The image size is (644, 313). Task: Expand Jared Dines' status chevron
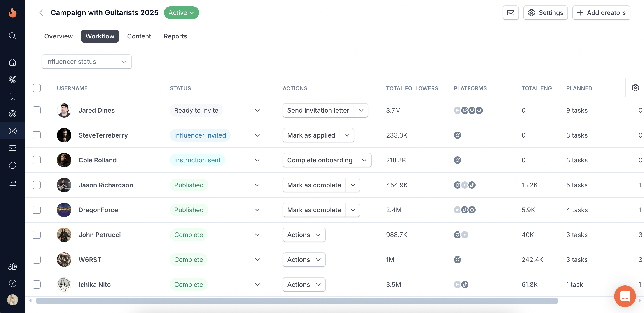pos(257,110)
